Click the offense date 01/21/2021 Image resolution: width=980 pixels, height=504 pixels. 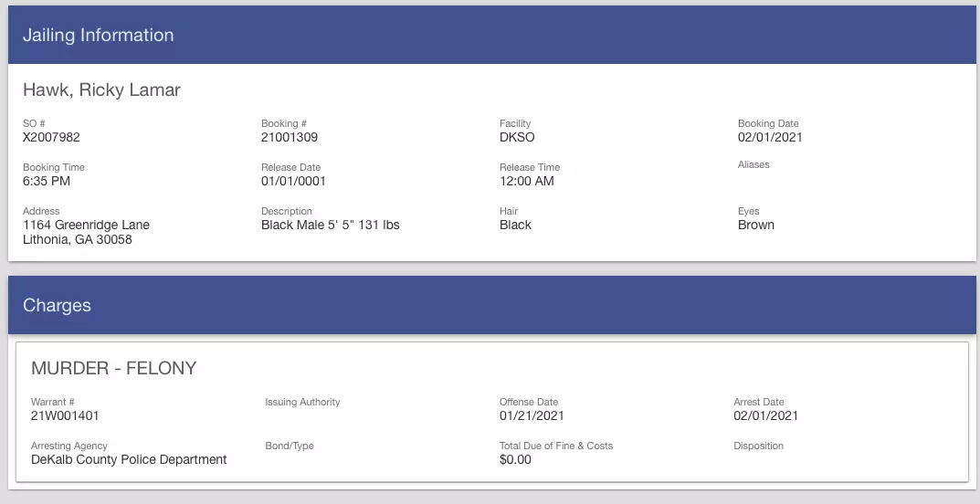point(532,416)
